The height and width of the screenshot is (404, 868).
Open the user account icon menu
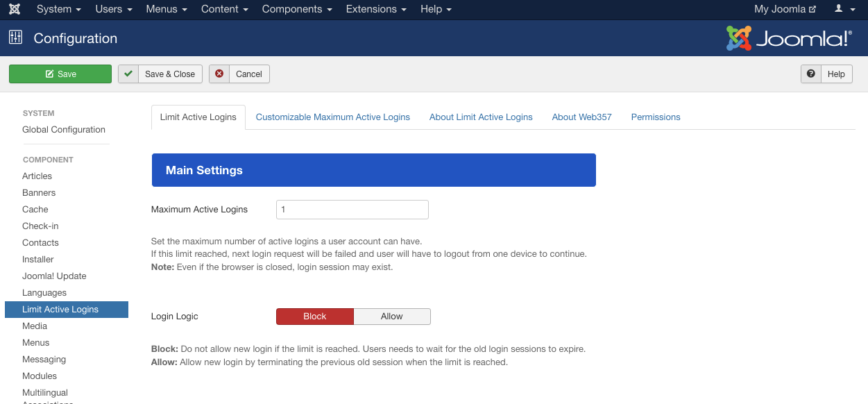(844, 10)
